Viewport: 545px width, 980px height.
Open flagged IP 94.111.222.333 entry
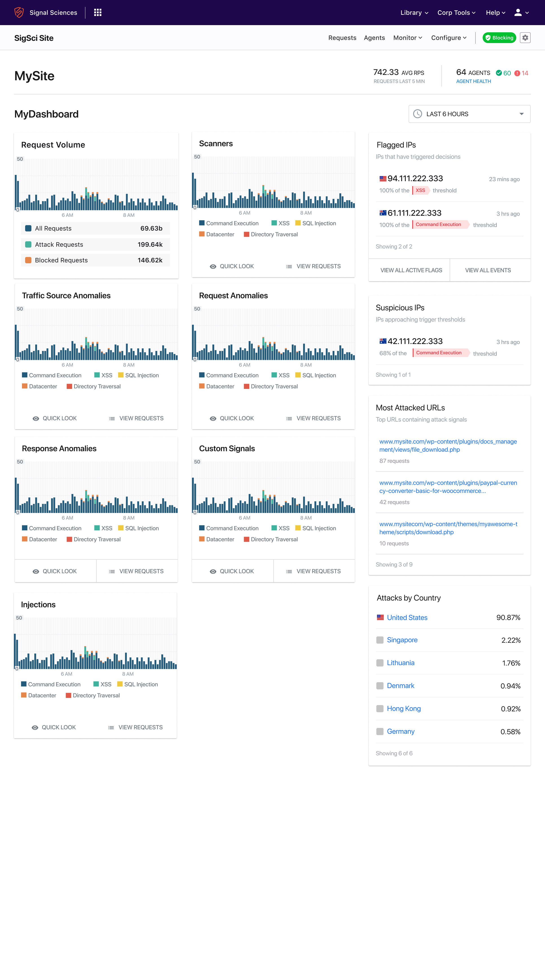[415, 179]
